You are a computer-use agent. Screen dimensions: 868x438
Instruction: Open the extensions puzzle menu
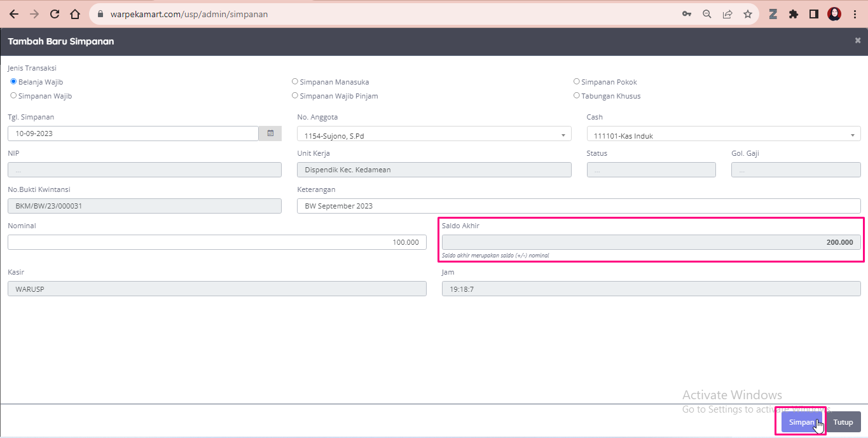pyautogui.click(x=794, y=14)
